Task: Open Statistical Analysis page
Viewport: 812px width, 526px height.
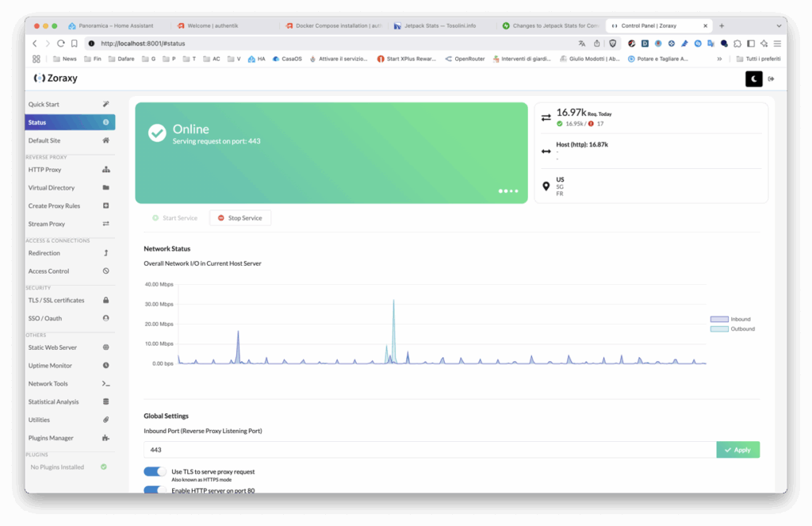Action: coord(70,401)
